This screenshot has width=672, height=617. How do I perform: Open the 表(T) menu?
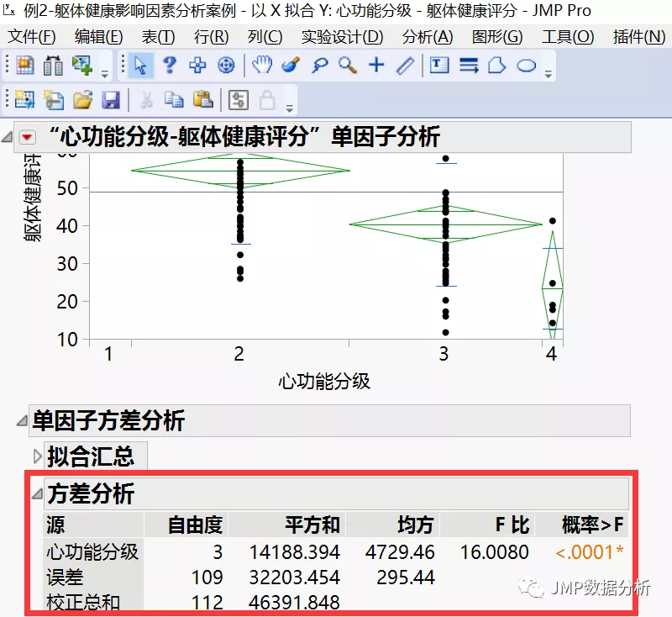tap(158, 37)
